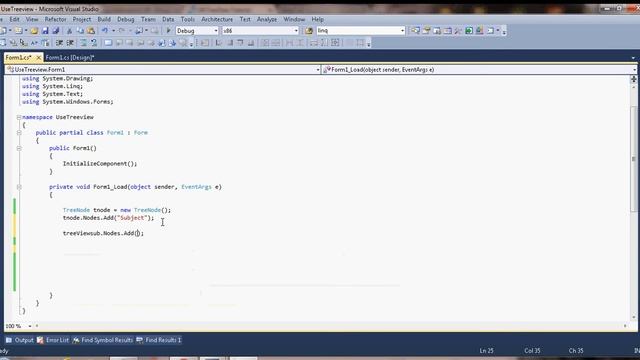Click the Decrease Indent icon
640x360 pixels.
coord(59,42)
